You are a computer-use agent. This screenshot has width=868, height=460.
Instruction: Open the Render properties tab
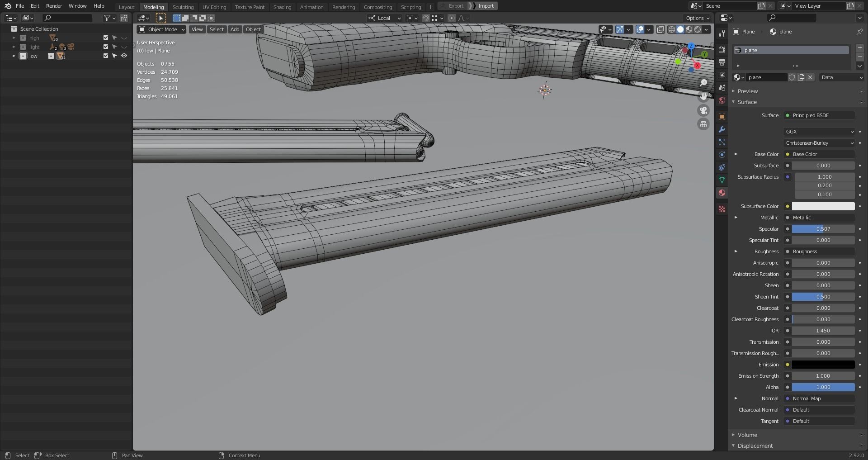722,49
